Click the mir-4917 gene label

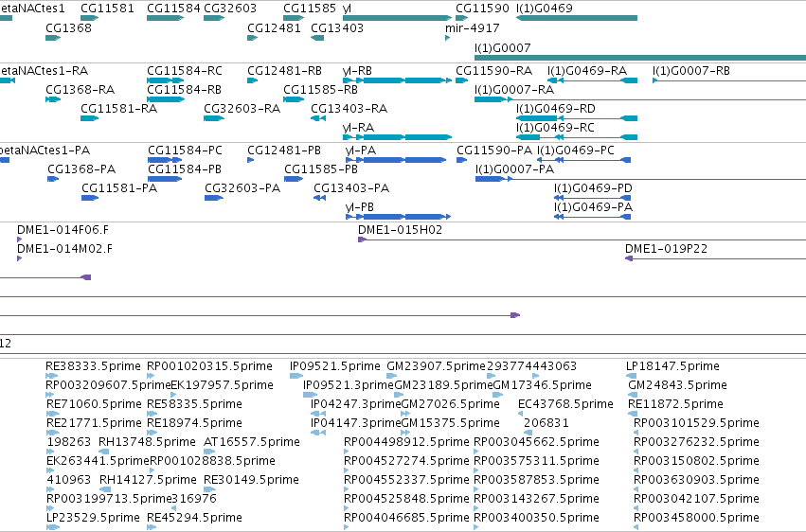[x=472, y=27]
